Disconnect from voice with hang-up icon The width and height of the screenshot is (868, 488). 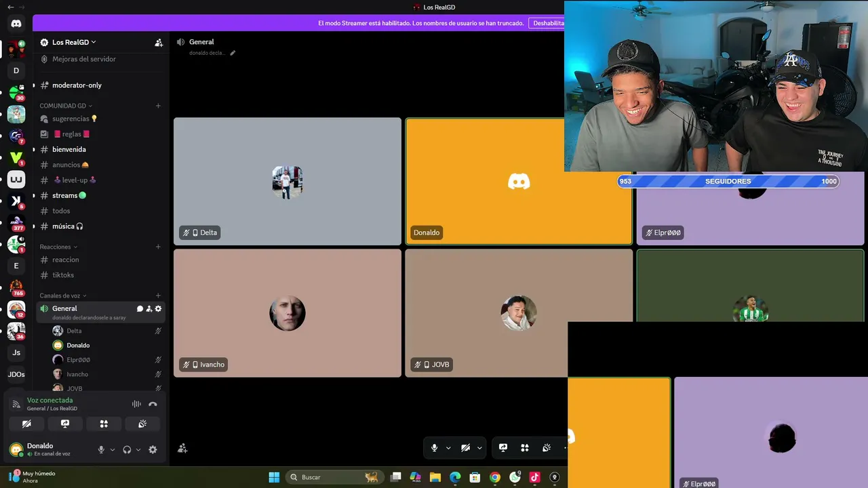click(x=153, y=404)
